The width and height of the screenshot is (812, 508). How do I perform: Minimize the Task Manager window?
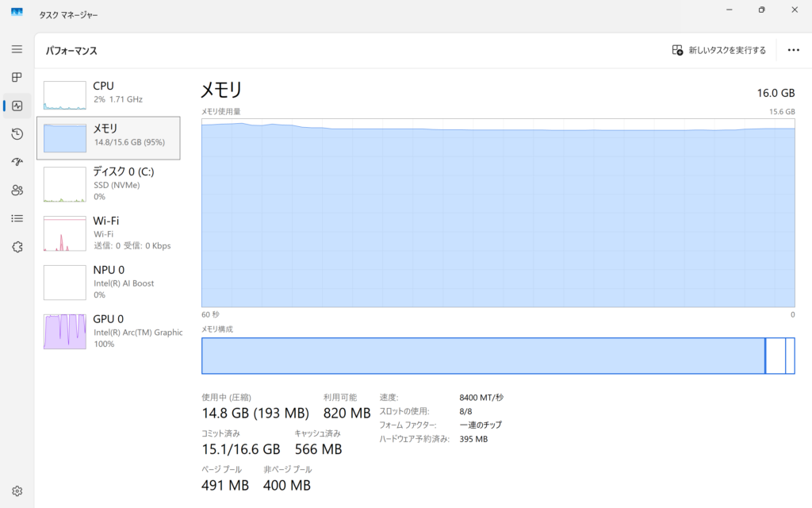pyautogui.click(x=730, y=10)
